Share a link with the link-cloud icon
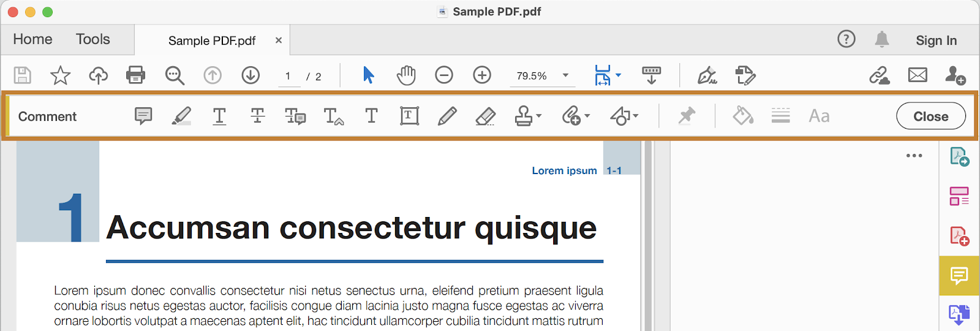The width and height of the screenshot is (980, 331). click(x=880, y=75)
